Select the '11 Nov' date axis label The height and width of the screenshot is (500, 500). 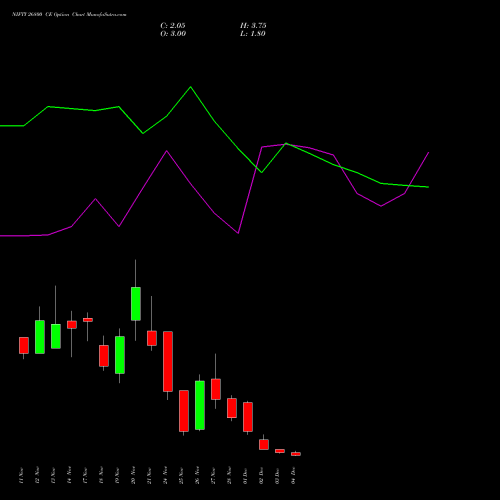click(21, 475)
